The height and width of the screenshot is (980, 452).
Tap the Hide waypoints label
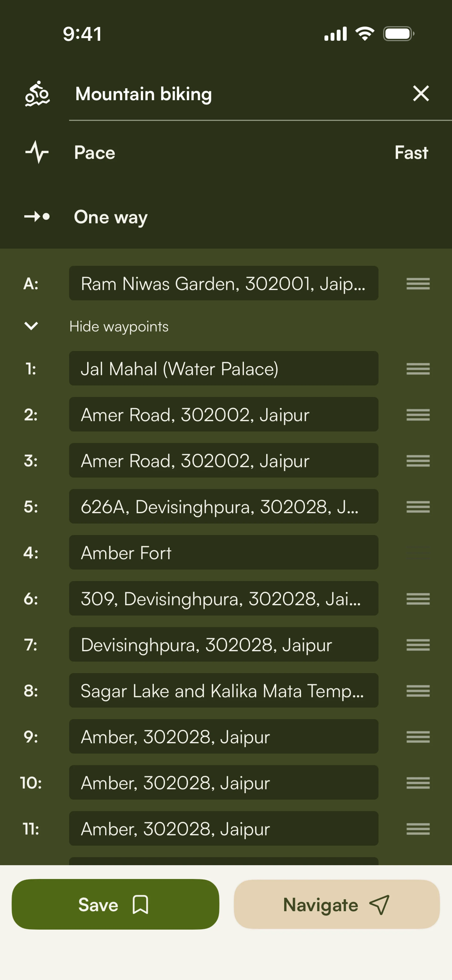(119, 326)
